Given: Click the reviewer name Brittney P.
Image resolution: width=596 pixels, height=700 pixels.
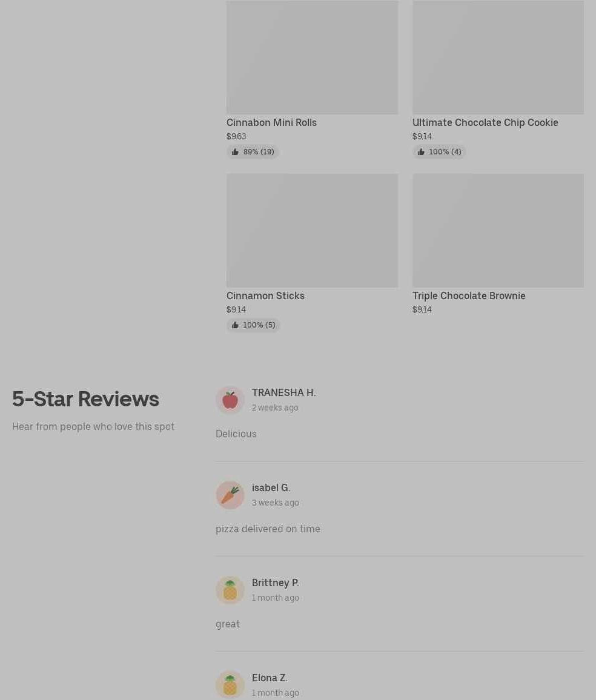Looking at the screenshot, I should [276, 583].
